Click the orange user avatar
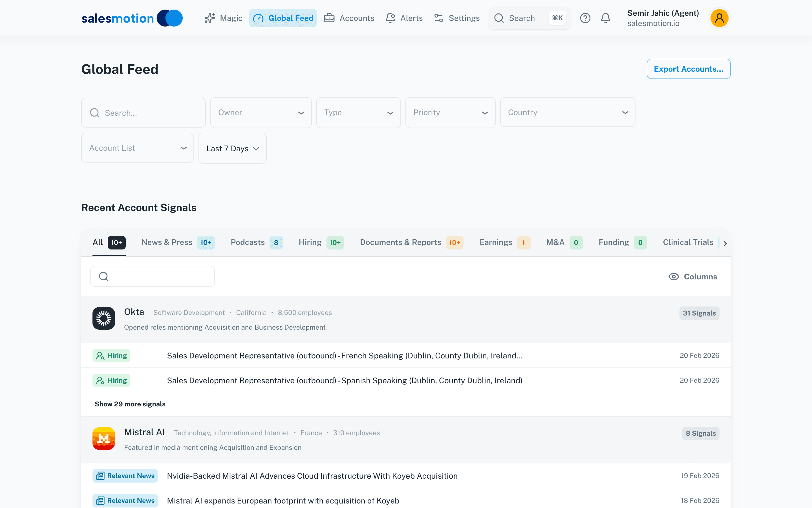The width and height of the screenshot is (812, 508). (719, 18)
